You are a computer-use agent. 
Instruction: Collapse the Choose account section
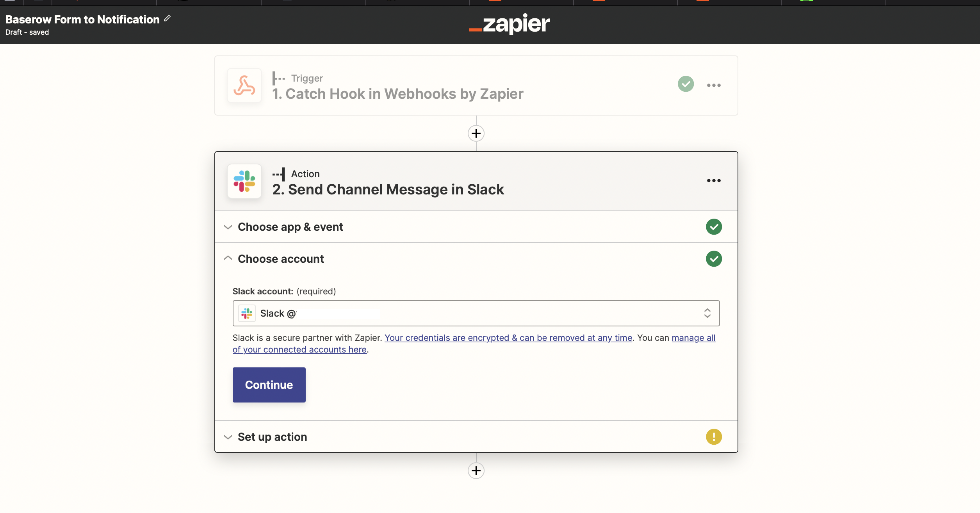click(281, 259)
